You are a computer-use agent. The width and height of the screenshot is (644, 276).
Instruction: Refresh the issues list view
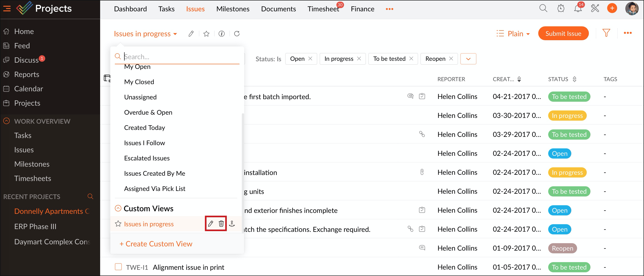[237, 34]
